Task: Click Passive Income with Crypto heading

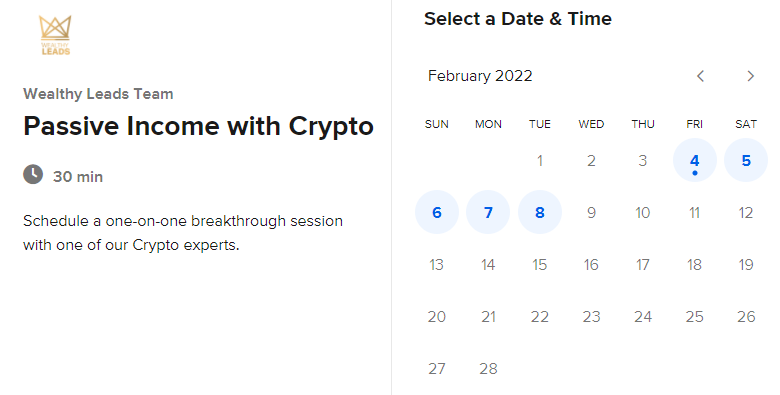Action: point(198,126)
